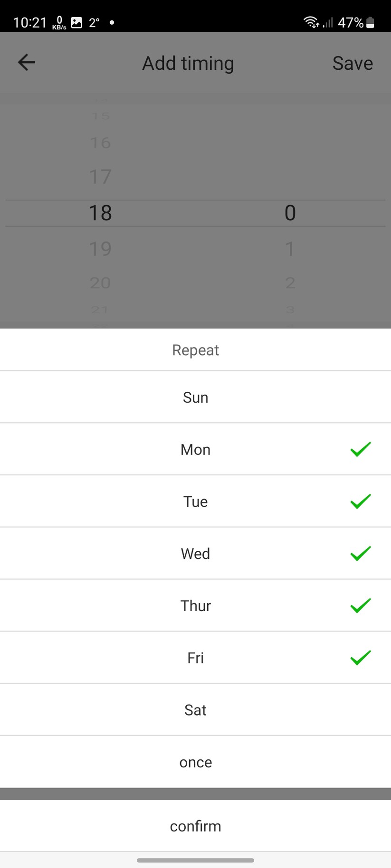This screenshot has width=391, height=868.
Task: Tap the Repeat sheet header
Action: pos(195,350)
